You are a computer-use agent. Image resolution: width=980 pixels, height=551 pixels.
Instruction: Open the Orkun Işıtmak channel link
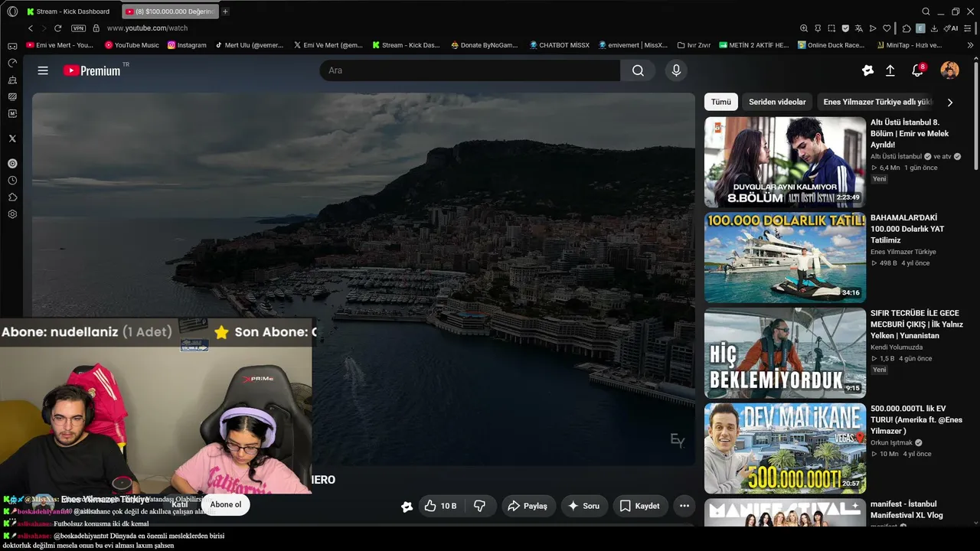(x=892, y=442)
